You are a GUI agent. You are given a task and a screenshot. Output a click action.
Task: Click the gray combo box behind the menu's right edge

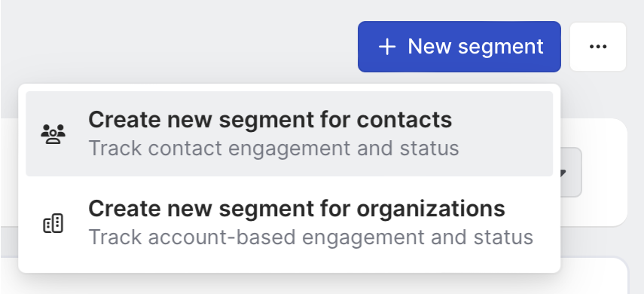[571, 172]
